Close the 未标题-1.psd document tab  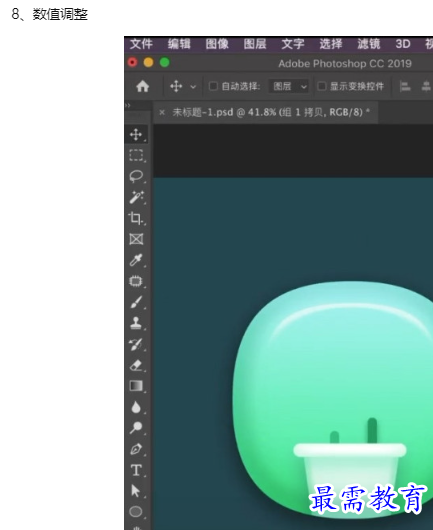(x=162, y=112)
